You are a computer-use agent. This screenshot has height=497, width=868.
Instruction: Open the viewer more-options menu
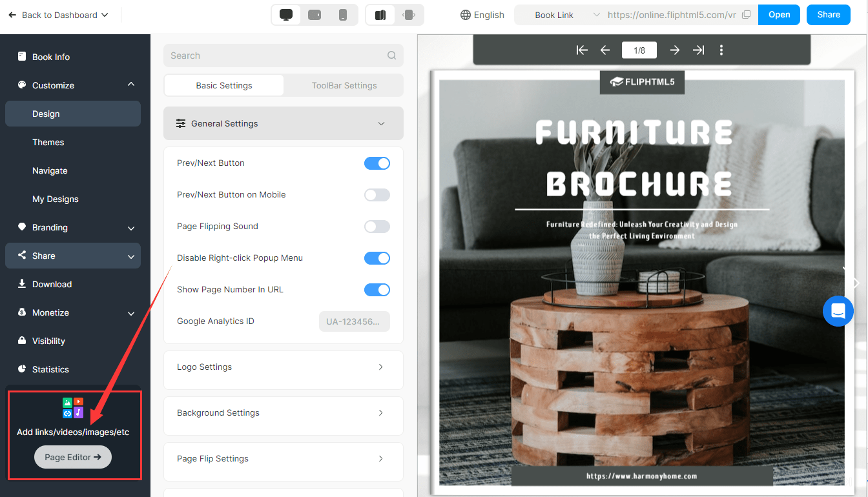(x=721, y=50)
